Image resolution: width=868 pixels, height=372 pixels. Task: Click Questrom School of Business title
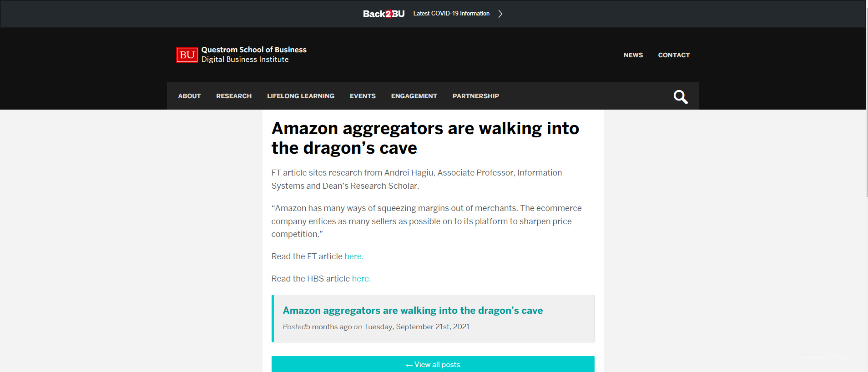(x=254, y=50)
